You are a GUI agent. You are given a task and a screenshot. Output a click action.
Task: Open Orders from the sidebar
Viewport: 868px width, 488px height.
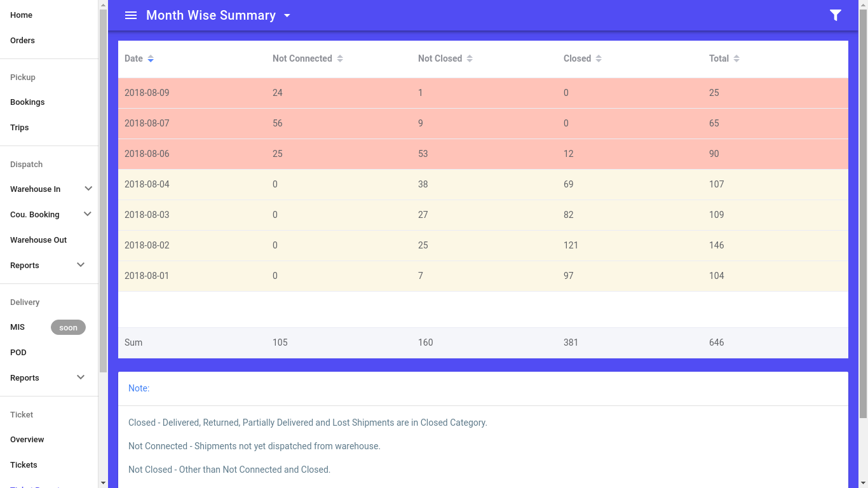23,41
